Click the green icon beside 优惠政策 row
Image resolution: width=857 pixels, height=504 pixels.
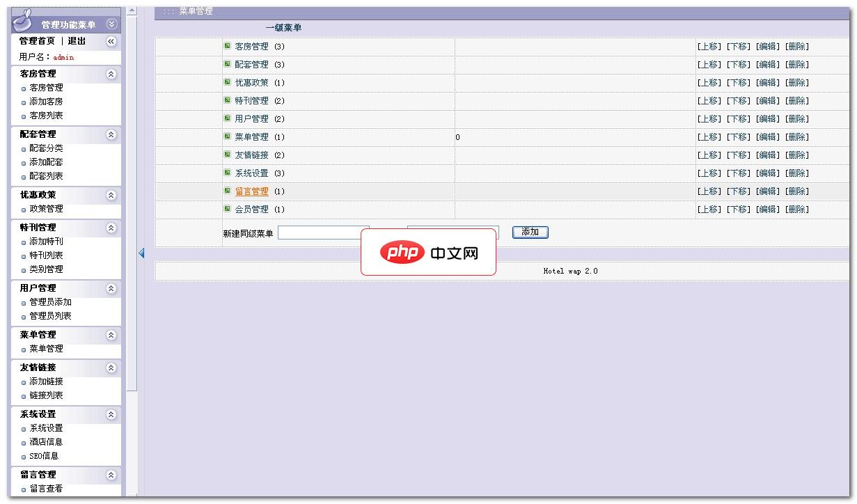pos(227,82)
